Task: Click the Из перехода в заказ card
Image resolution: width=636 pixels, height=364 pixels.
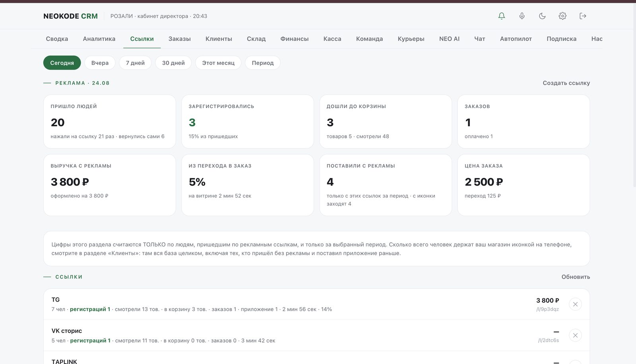Action: pos(248,185)
